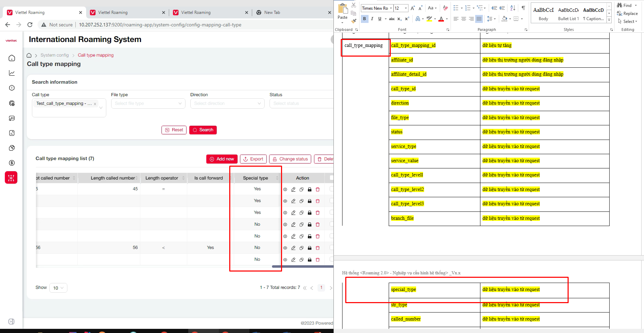The image size is (644, 333).
Task: Click the red delete trash icon in the last table row
Action: point(317,260)
